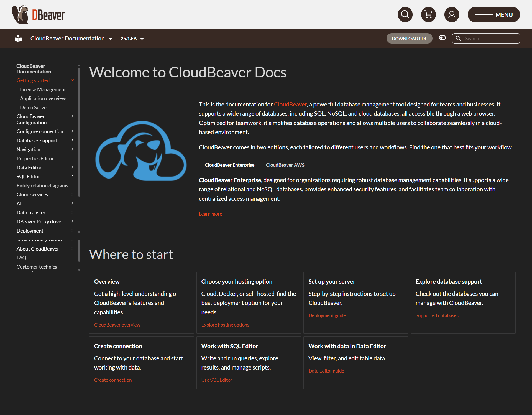Viewport: 532px width, 415px height.
Task: Click the documentation book icon
Action: tap(18, 39)
